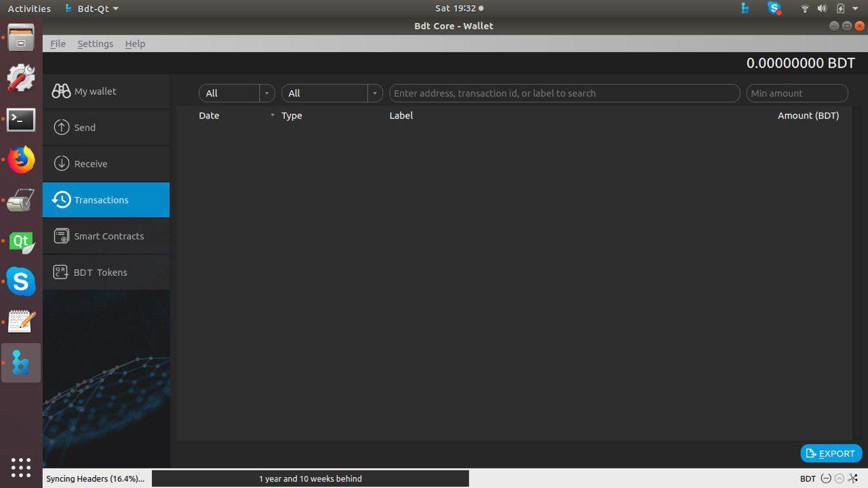Click the Skype tray indicator icon

(x=774, y=9)
